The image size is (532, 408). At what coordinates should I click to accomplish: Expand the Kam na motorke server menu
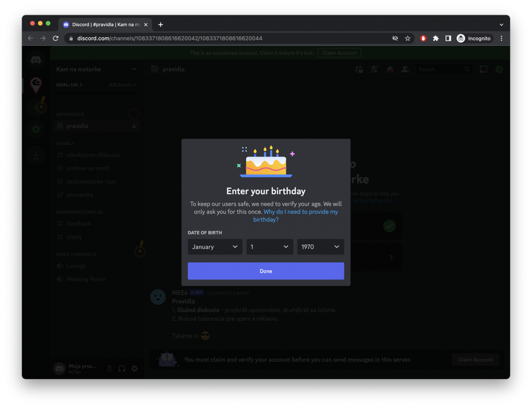coord(96,69)
